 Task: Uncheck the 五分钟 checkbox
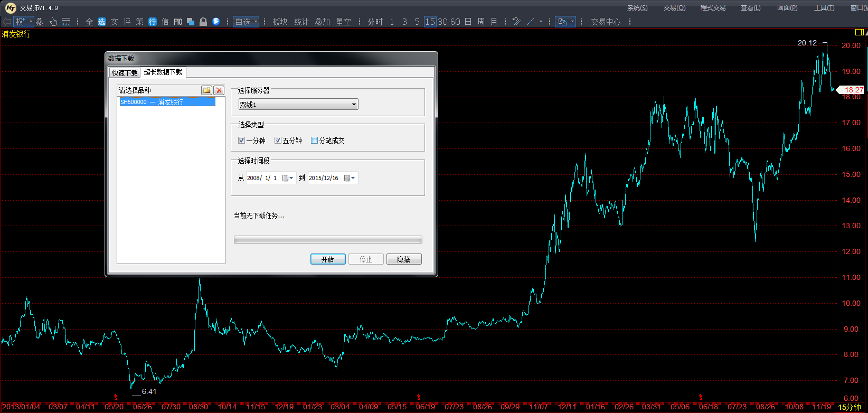click(278, 140)
